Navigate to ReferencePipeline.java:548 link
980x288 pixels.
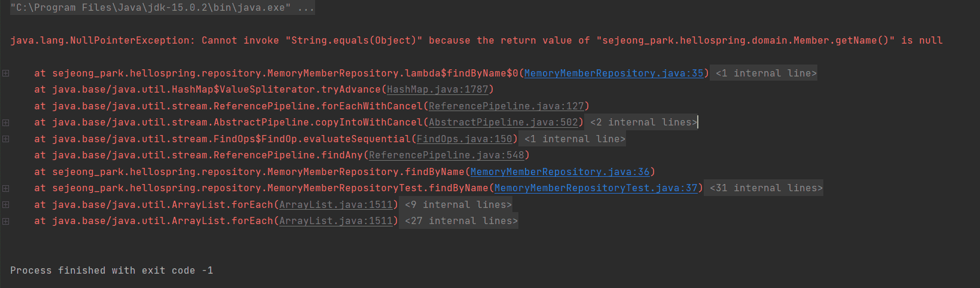tap(446, 155)
